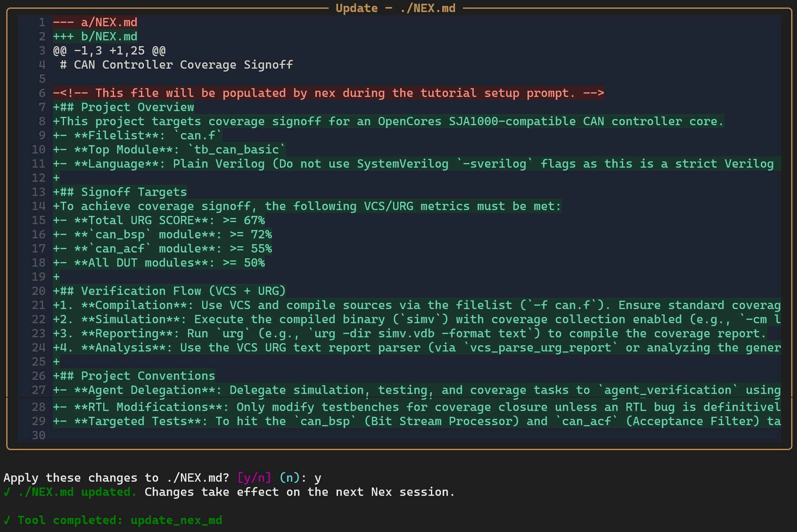Click the "To achieve coverage signoff" sentence
The image size is (797, 532).
click(307, 206)
